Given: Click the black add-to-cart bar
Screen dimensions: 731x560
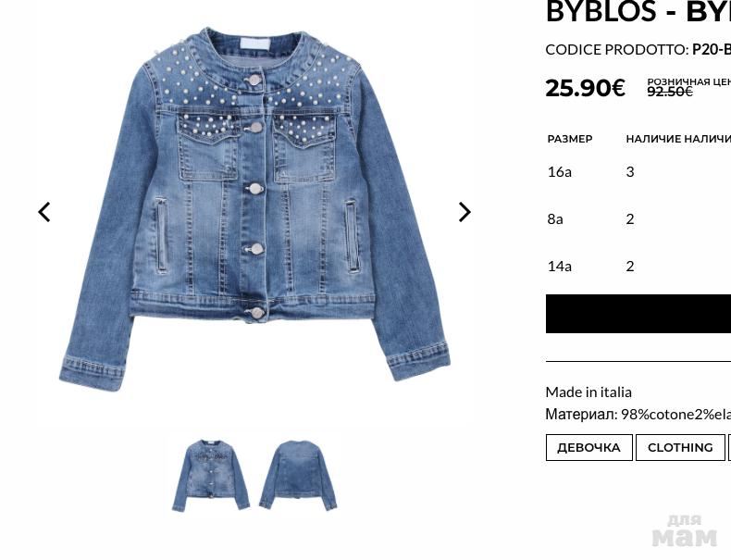Looking at the screenshot, I should (x=638, y=314).
